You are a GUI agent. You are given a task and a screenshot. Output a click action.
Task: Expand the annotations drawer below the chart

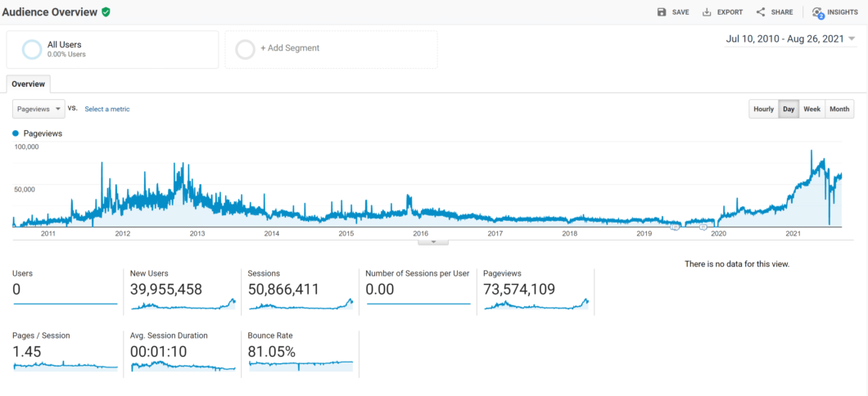pyautogui.click(x=433, y=241)
